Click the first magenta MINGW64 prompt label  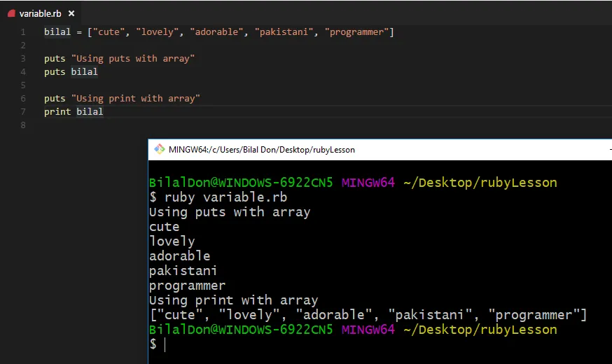(368, 183)
